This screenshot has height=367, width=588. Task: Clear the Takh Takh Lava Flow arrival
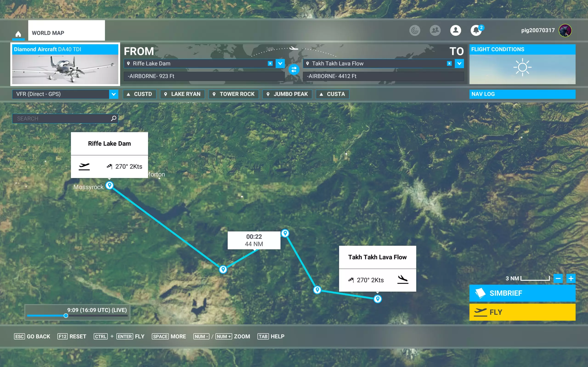(x=449, y=64)
